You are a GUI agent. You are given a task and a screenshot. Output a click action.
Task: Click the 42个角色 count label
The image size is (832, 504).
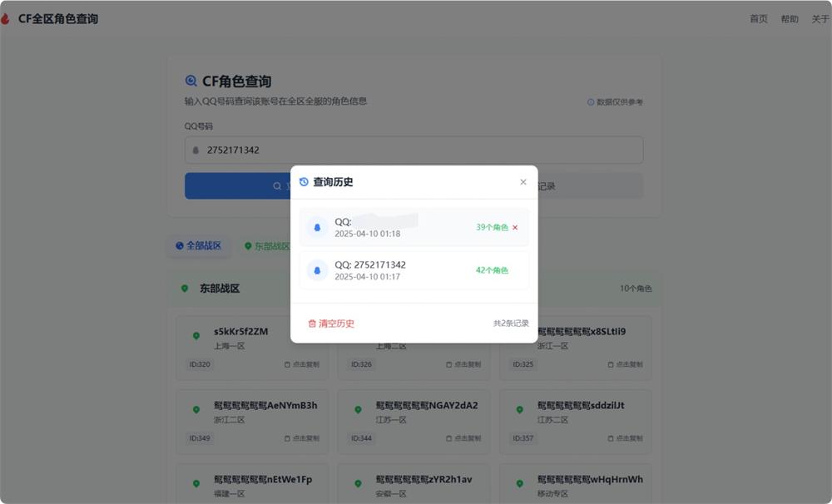coord(492,270)
